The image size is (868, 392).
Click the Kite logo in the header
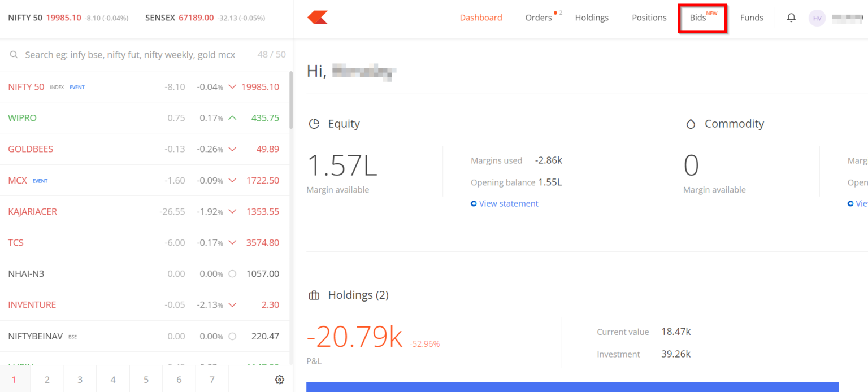317,18
